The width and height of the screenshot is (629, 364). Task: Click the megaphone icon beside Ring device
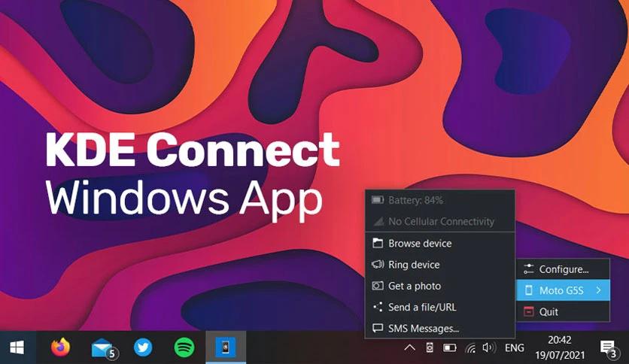(x=378, y=264)
